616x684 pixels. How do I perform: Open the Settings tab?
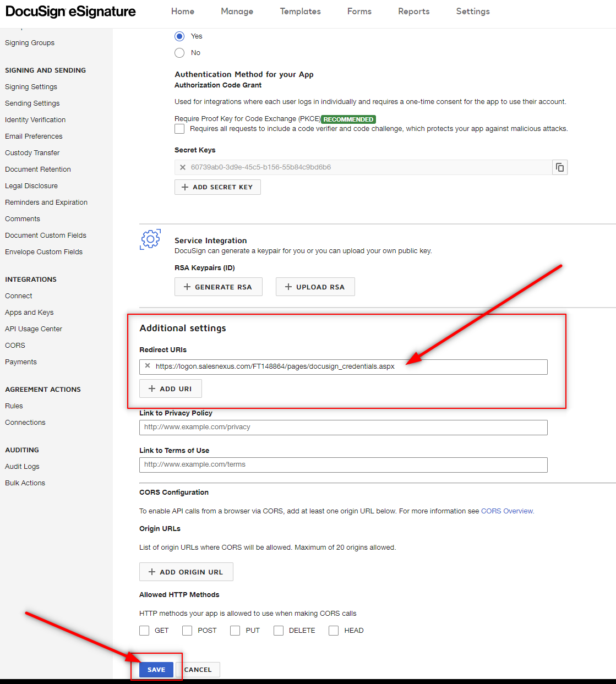(x=473, y=12)
